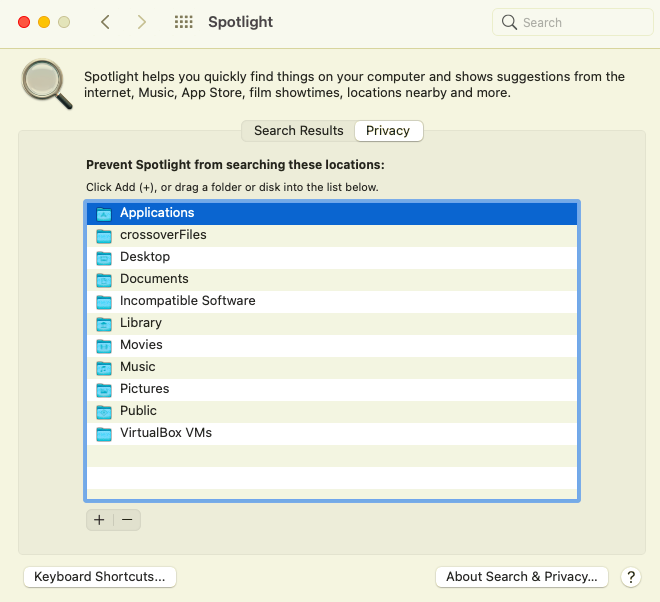Click the crossoverFiles folder icon
Viewport: 660px width, 602px height.
(104, 236)
